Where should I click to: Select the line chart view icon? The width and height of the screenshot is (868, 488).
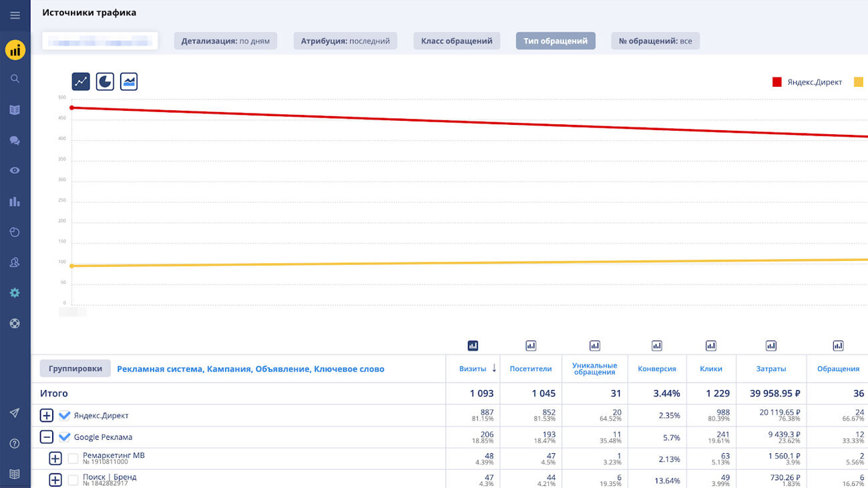pyautogui.click(x=81, y=81)
